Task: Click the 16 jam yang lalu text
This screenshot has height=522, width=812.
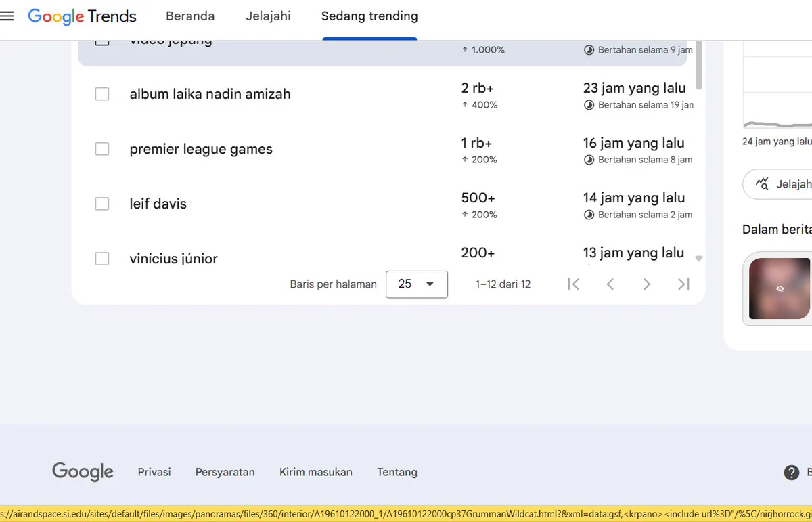Action: coord(634,143)
